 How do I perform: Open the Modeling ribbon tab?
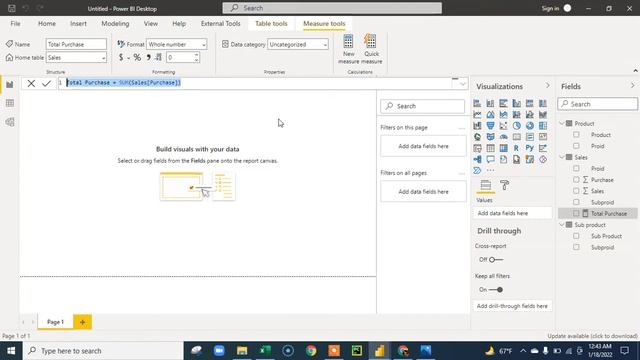pyautogui.click(x=115, y=24)
